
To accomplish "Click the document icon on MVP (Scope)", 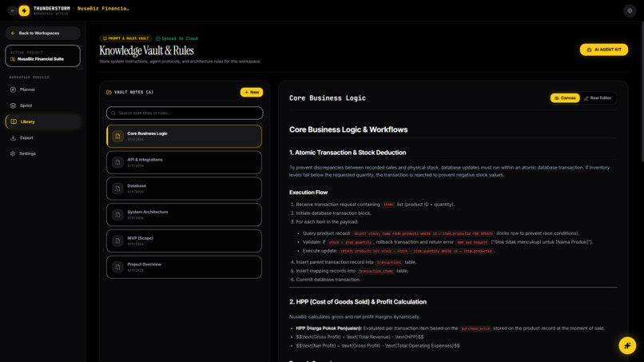I will coord(118,241).
